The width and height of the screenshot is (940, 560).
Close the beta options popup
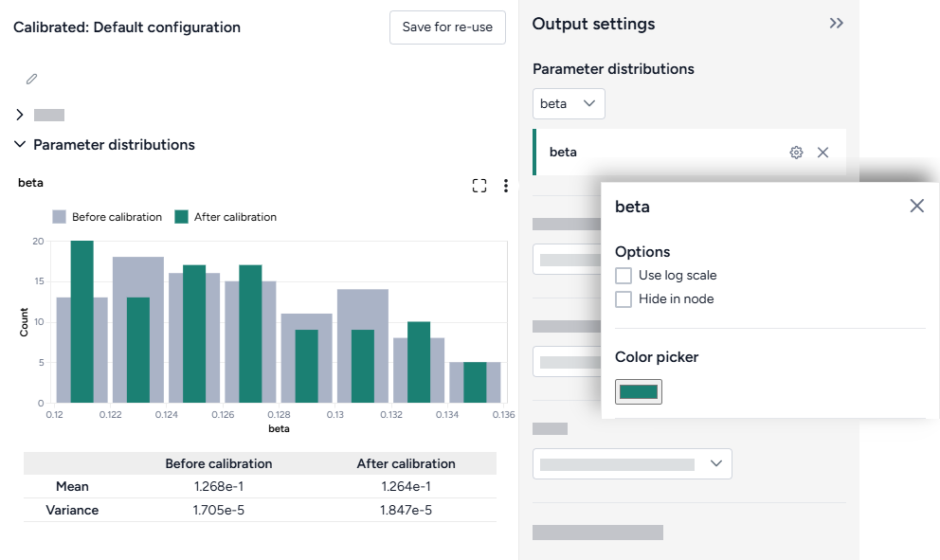(916, 206)
